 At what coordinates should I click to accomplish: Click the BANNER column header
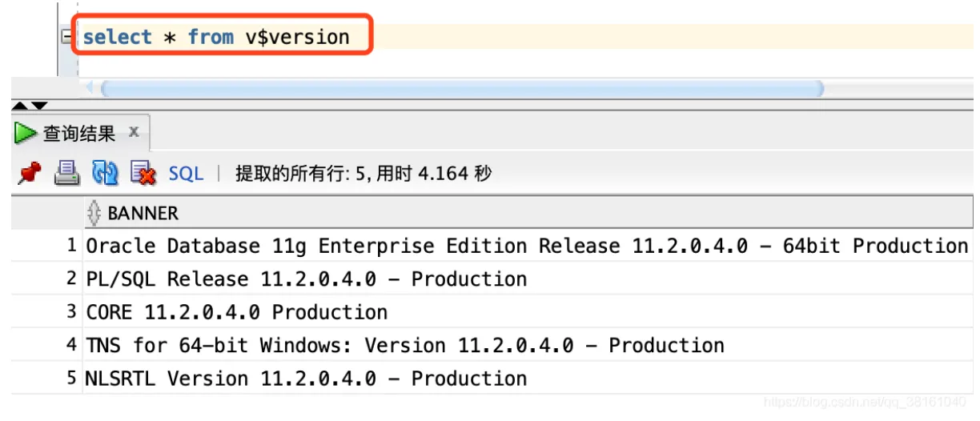tap(143, 213)
